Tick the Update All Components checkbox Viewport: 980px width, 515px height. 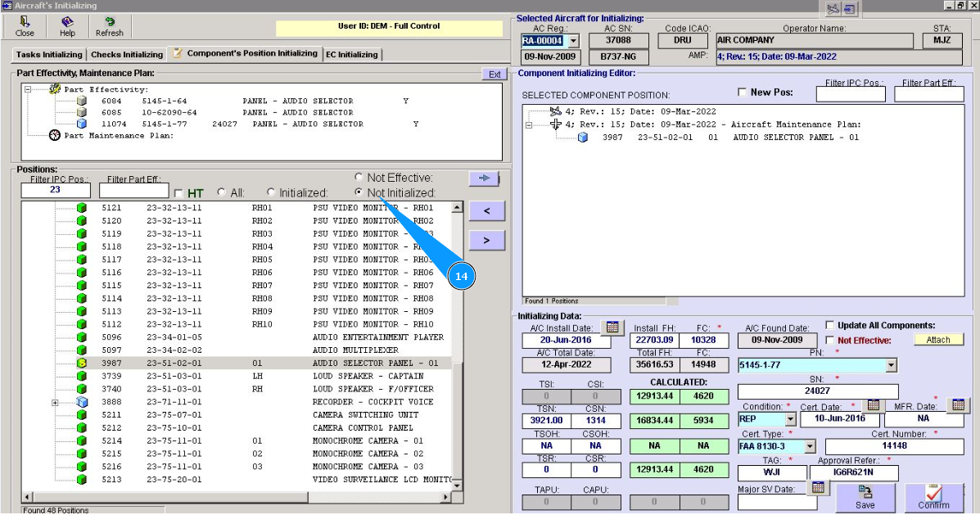(830, 325)
